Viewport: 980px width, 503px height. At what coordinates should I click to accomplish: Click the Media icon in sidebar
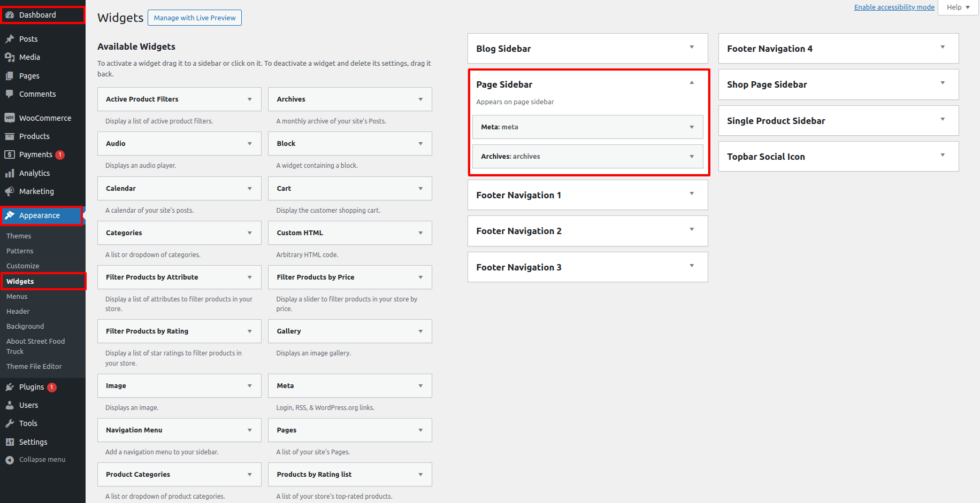pos(10,57)
